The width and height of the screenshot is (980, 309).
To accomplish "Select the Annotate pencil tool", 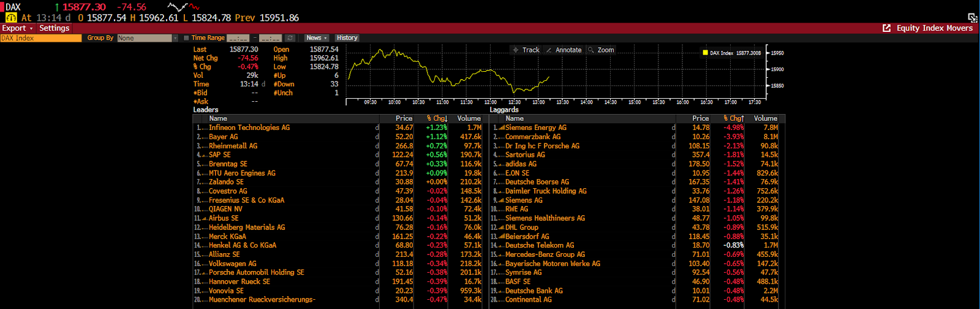I will click(x=563, y=50).
